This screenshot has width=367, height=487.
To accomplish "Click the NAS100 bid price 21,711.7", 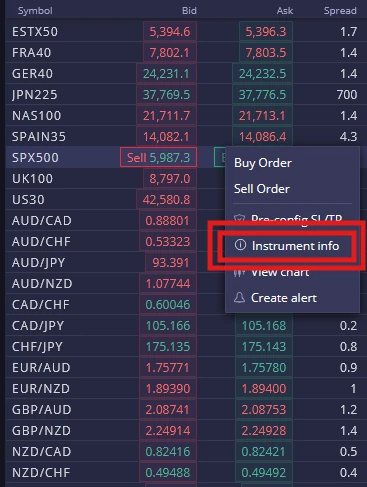I will point(166,116).
